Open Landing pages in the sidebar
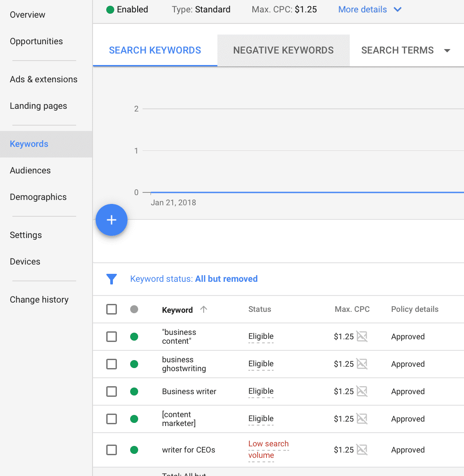This screenshot has height=476, width=464. coord(38,106)
